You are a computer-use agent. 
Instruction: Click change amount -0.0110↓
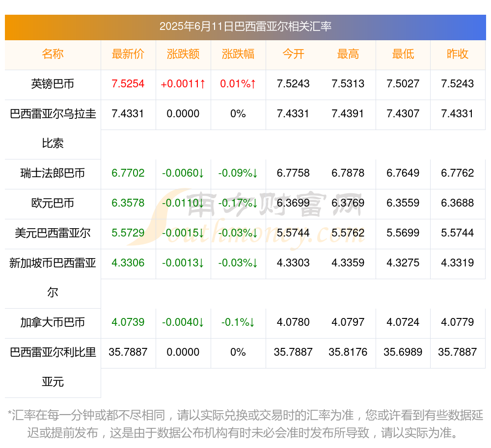(x=183, y=203)
